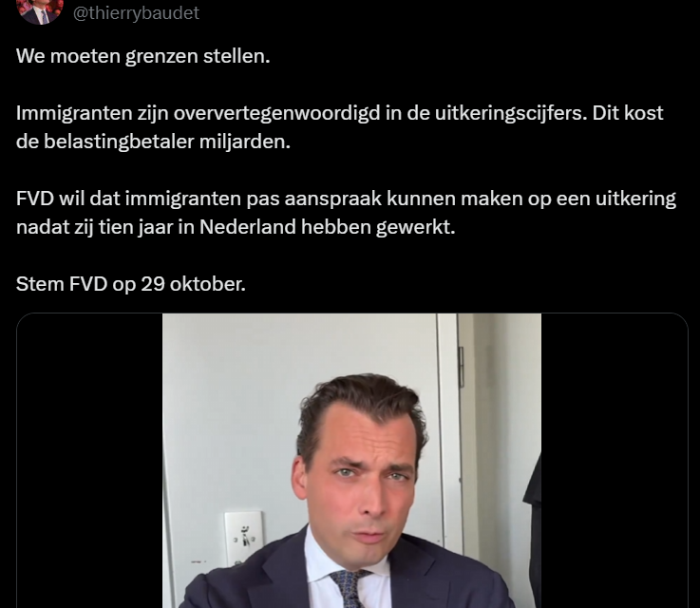Click the "Stem FVD op 29 oktober." line

coord(131,284)
